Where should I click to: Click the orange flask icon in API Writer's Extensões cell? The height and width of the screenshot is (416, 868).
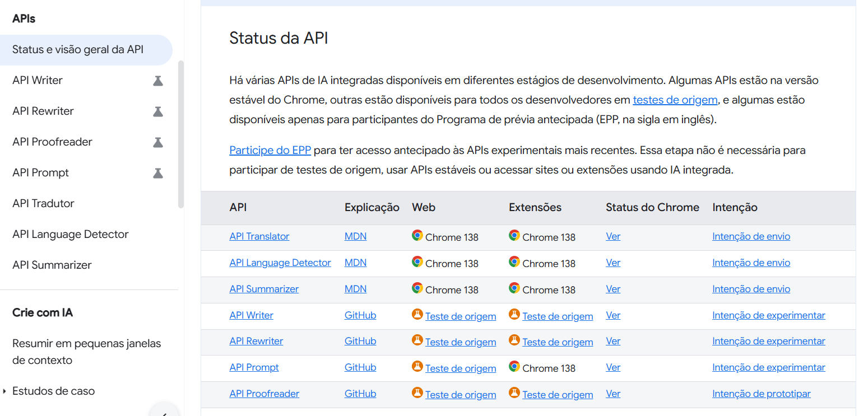[x=514, y=315]
